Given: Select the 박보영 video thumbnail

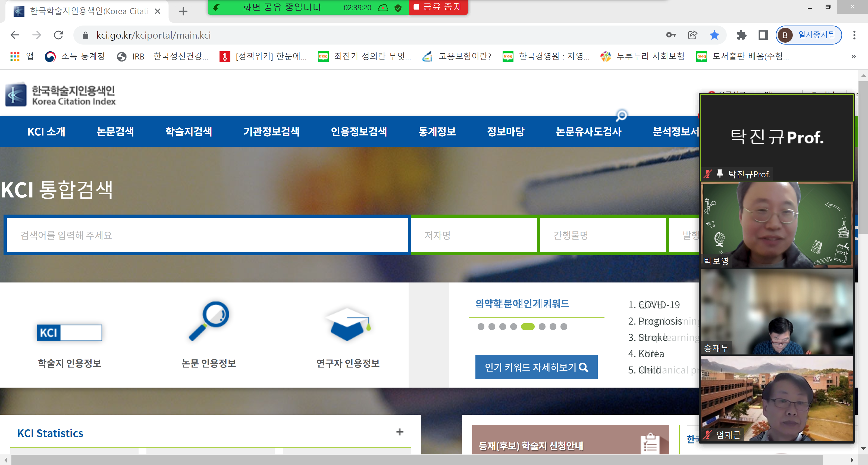Looking at the screenshot, I should [x=776, y=225].
